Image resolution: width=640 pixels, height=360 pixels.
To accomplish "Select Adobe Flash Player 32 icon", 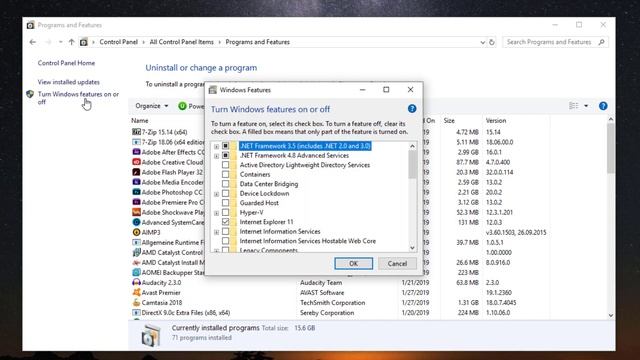I will pos(136,172).
